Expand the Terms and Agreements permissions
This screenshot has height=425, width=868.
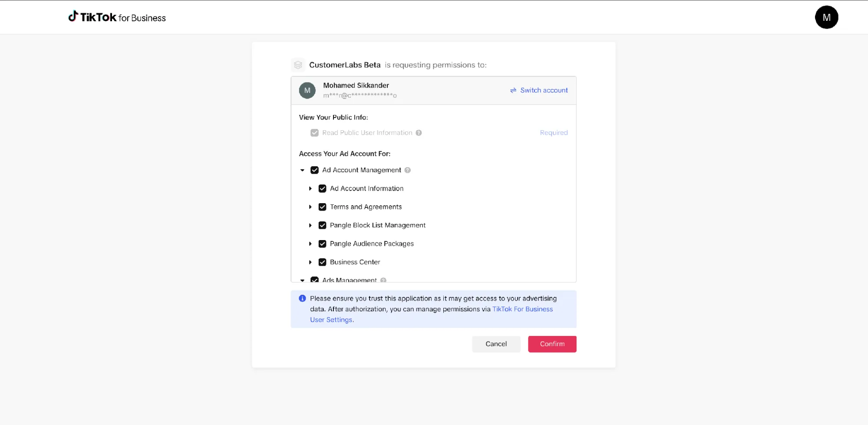tap(310, 207)
